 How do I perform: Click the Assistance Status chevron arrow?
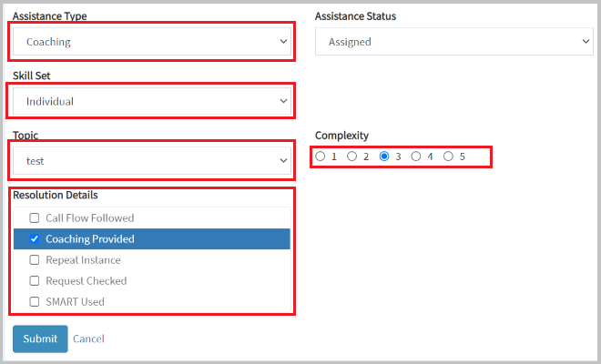coord(586,41)
